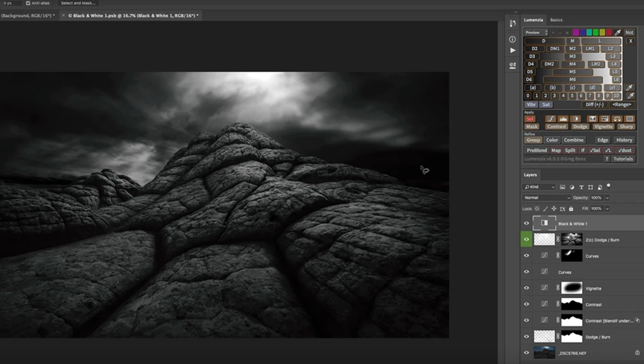Screen dimensions: 644x364
Task: Click the Lumenzia Vignette button
Action: click(x=603, y=127)
